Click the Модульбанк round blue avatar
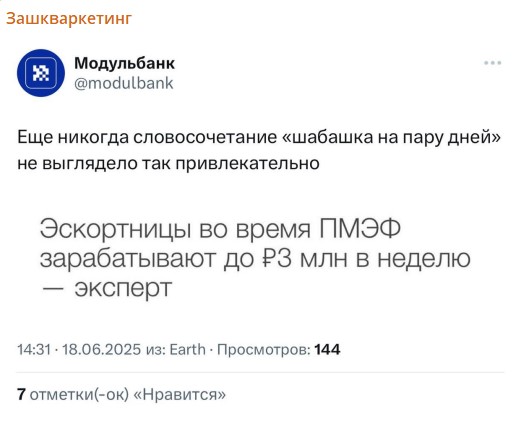The width and height of the screenshot is (515, 421). 41,73
